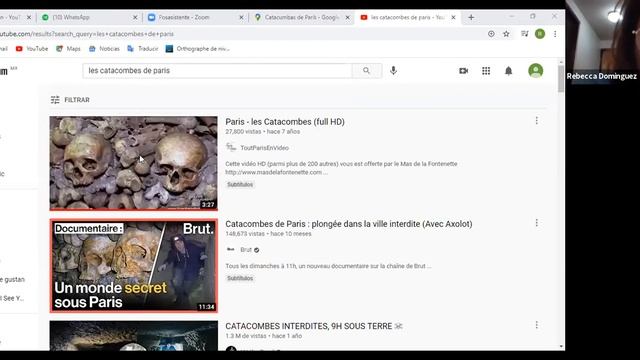Click the "27,800 vistas" view count text
640x360 pixels.
pyautogui.click(x=243, y=131)
